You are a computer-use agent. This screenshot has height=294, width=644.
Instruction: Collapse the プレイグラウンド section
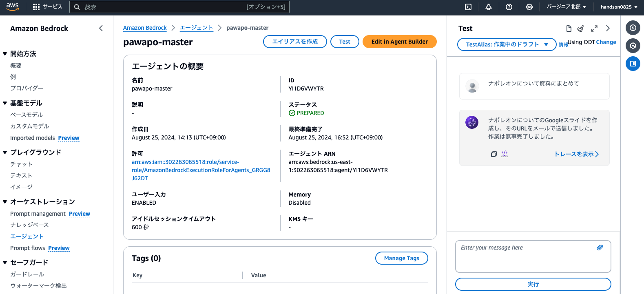coord(5,153)
